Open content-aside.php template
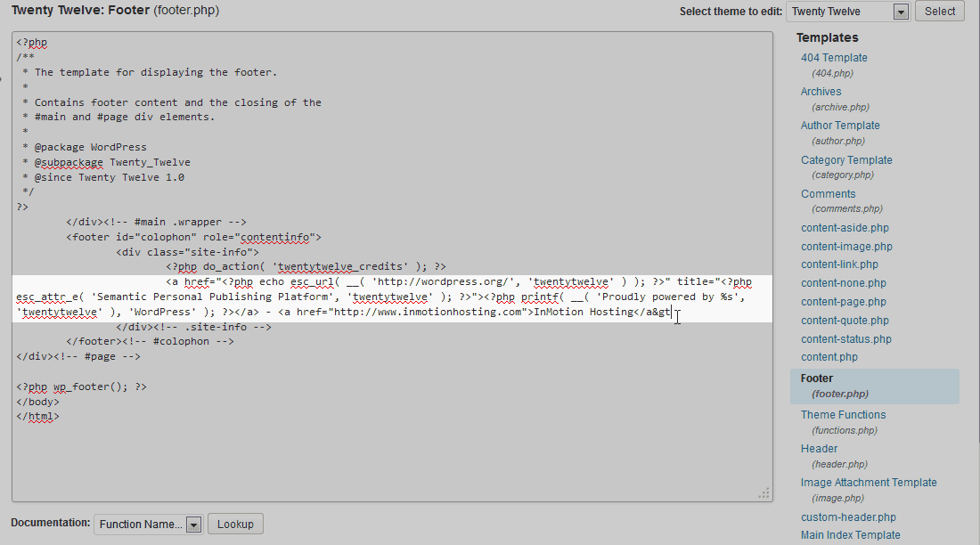The image size is (980, 545). [845, 228]
